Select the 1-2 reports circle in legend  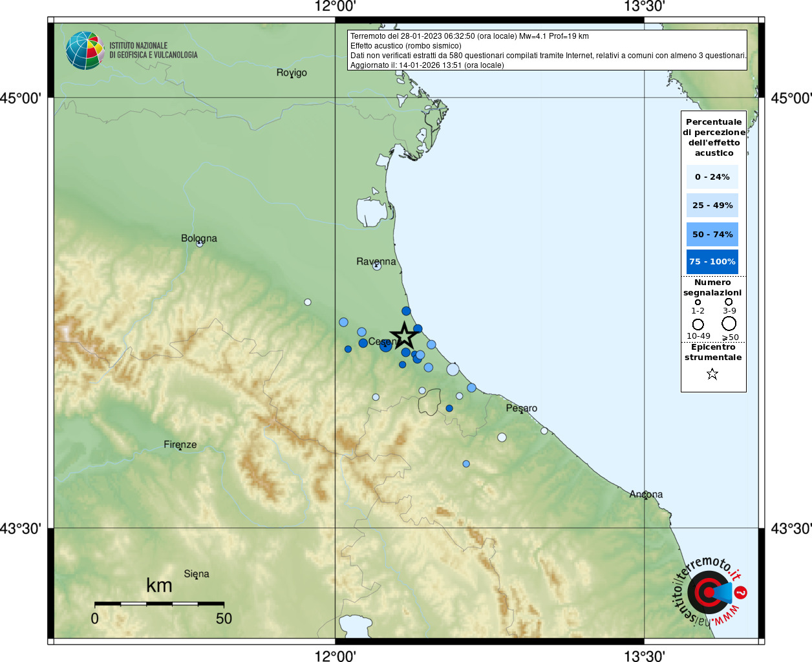tap(698, 302)
